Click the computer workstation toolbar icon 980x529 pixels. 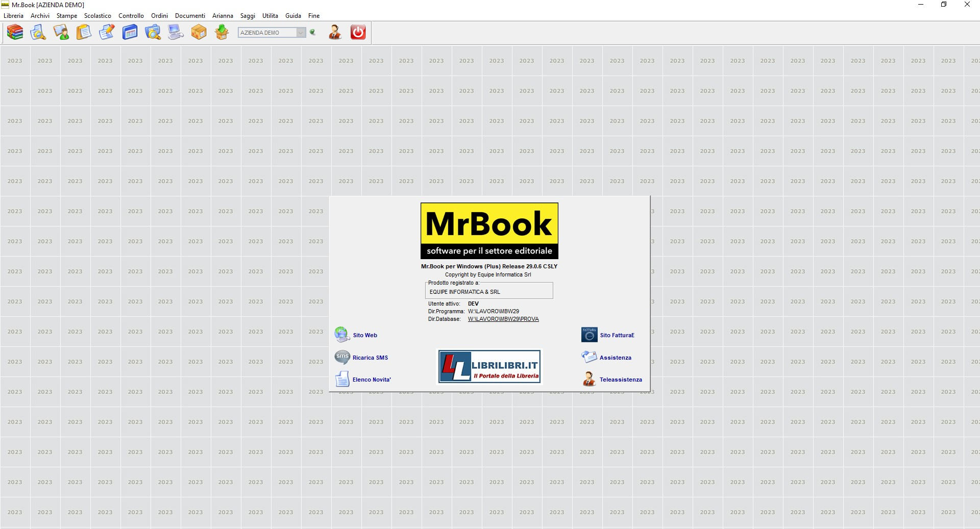click(176, 32)
